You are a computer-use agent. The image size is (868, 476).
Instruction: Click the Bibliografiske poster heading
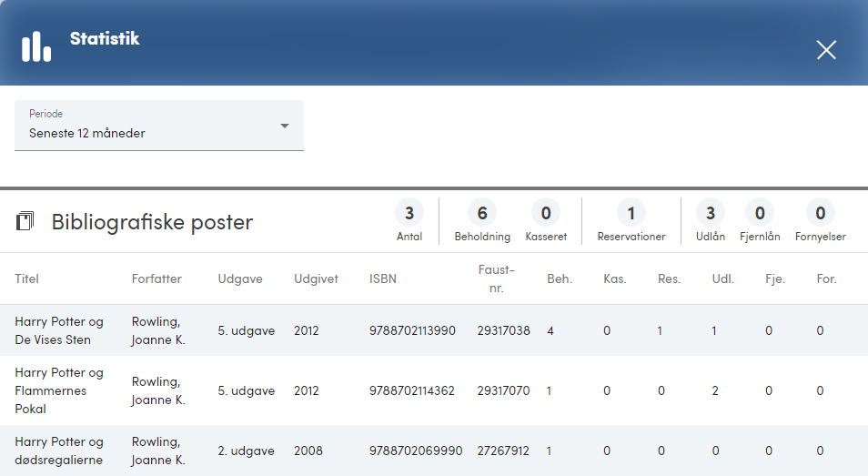[152, 222]
